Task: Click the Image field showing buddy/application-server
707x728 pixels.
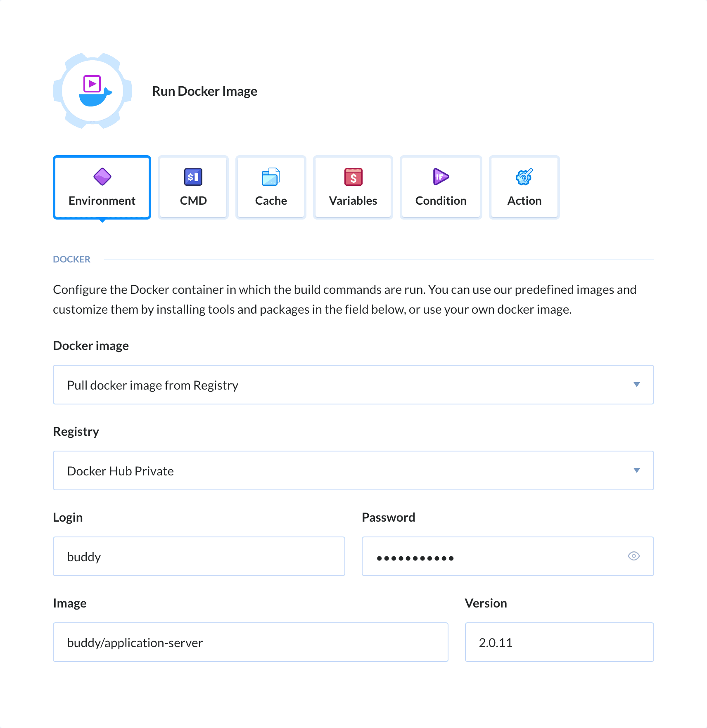Action: point(250,642)
